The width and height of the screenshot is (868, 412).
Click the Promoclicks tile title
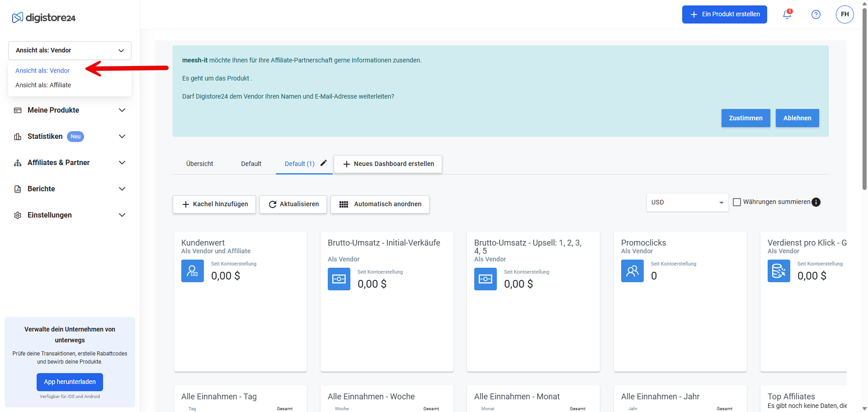pyautogui.click(x=643, y=243)
